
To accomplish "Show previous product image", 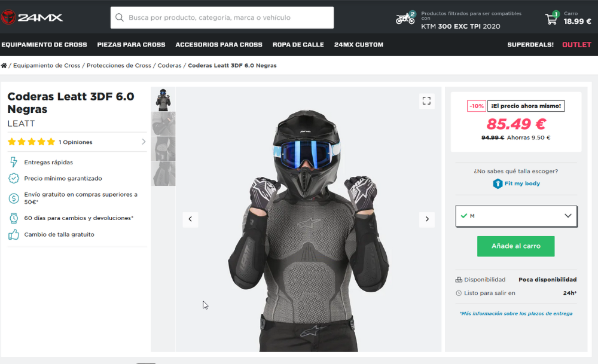I will coord(190,219).
